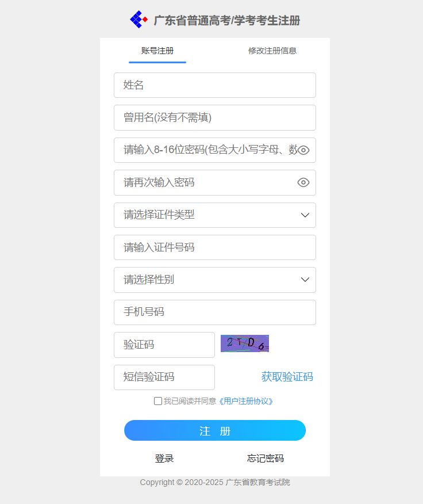Refresh the captcha image 2TD6
Image resolution: width=423 pixels, height=504 pixels.
[245, 343]
